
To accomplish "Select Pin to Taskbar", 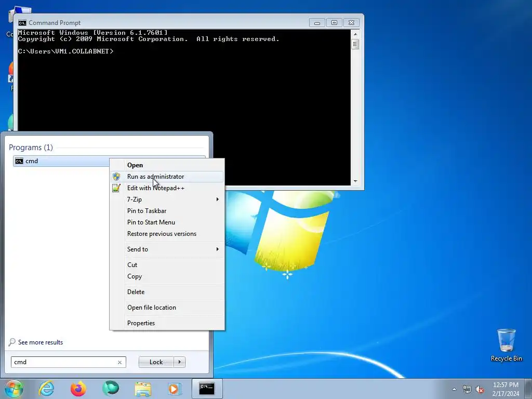I will pyautogui.click(x=167, y=211).
